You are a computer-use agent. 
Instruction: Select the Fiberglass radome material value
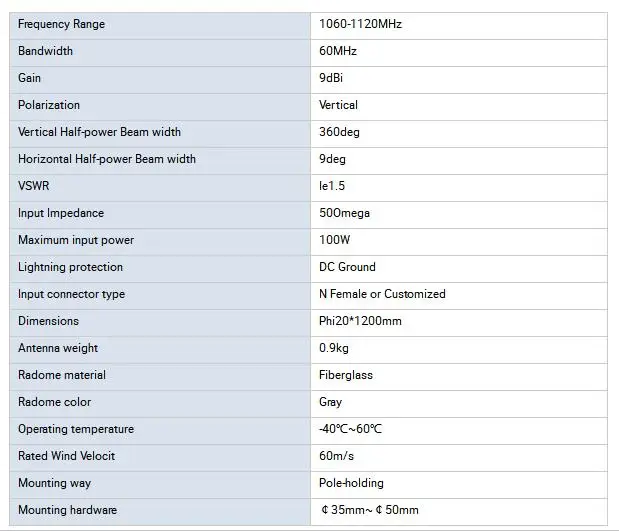pyautogui.click(x=346, y=375)
